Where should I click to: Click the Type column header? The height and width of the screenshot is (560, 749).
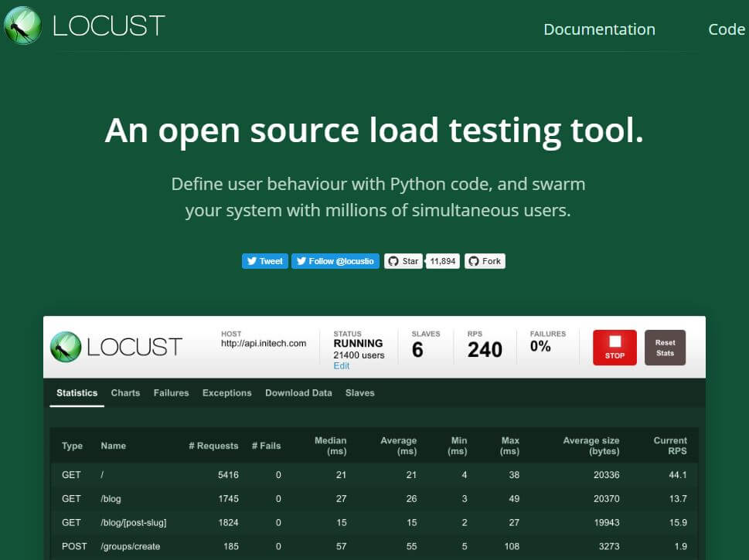click(72, 446)
